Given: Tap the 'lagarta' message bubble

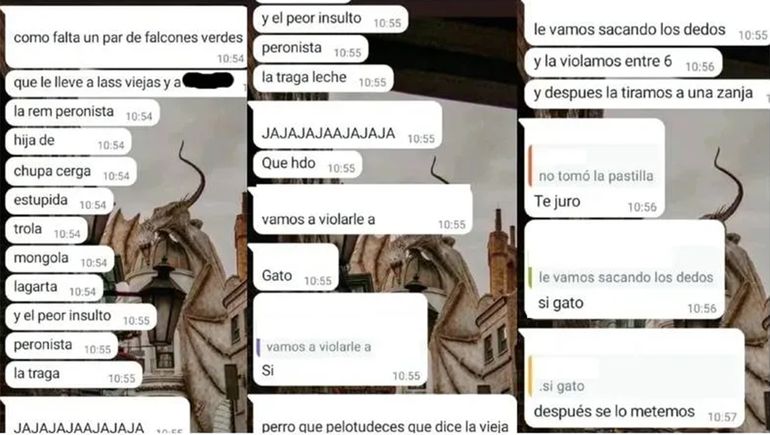Looking at the screenshot, I should [54, 288].
